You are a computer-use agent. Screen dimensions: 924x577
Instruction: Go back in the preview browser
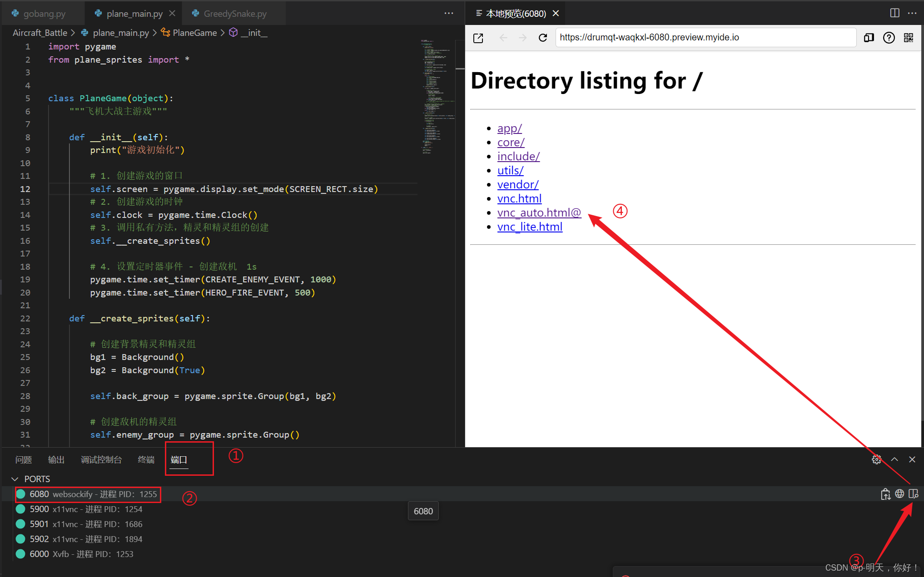coord(503,38)
